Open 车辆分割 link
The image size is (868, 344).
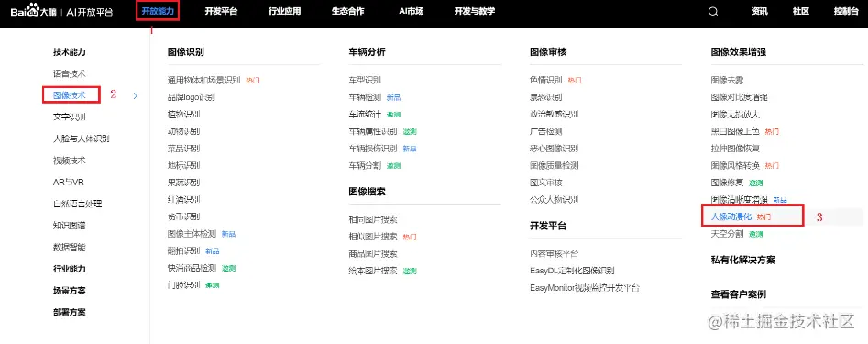[x=365, y=165]
